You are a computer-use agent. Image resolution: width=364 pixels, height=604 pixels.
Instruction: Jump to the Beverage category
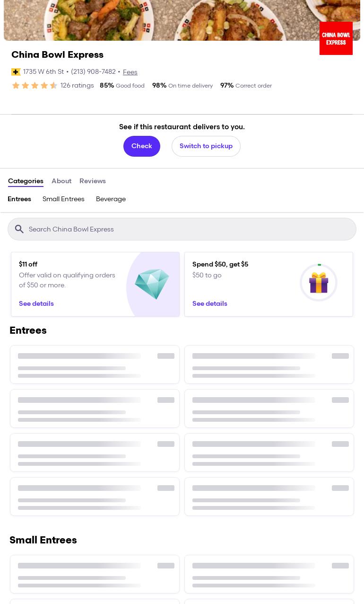pyautogui.click(x=111, y=199)
